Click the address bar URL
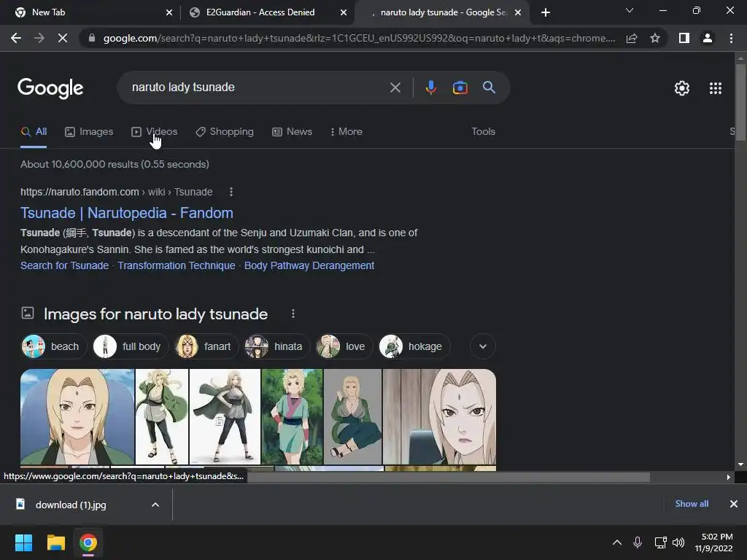This screenshot has width=747, height=560. 359,38
